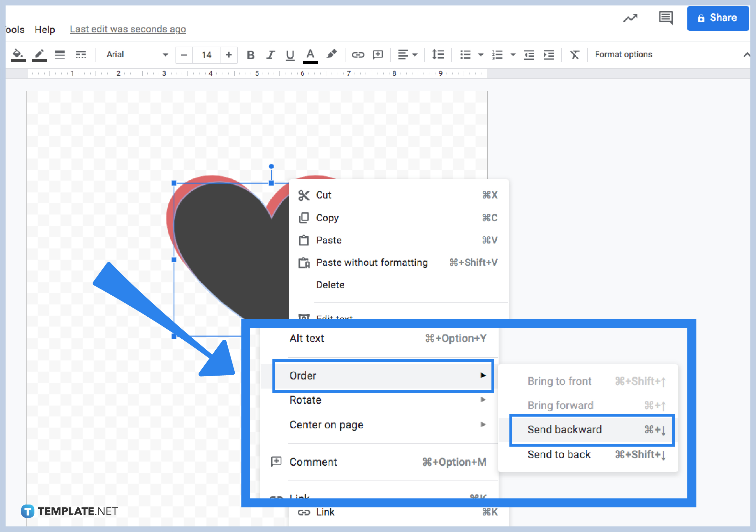This screenshot has width=756, height=532.
Task: Toggle italic formatting
Action: [x=270, y=55]
